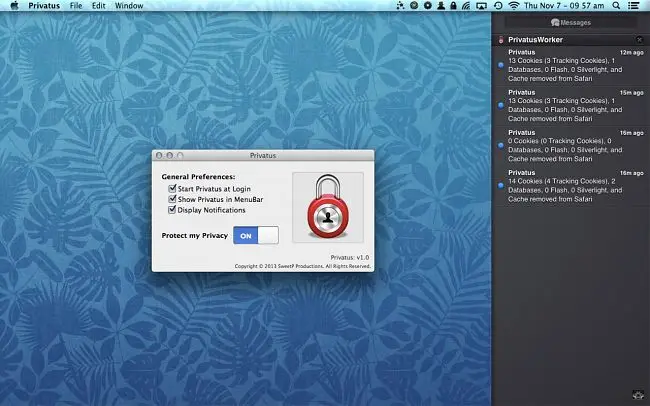Open the File menu
The height and width of the screenshot is (406, 650).
pyautogui.click(x=76, y=5)
